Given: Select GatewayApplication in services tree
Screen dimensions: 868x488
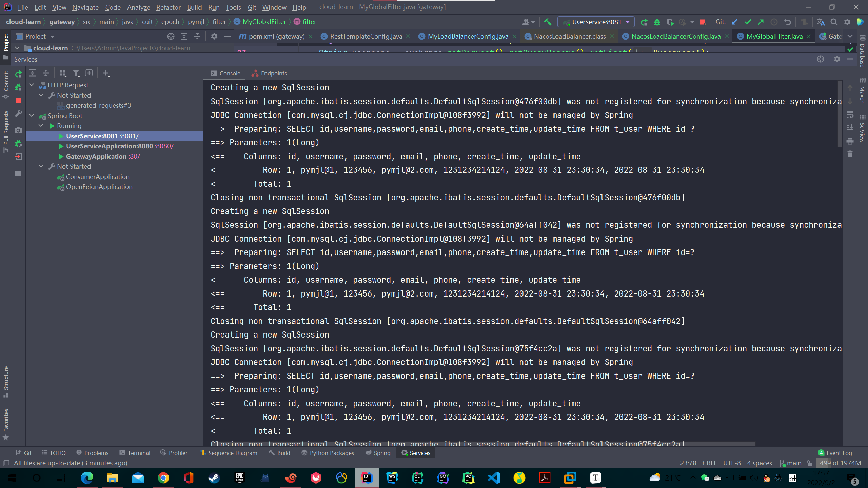Looking at the screenshot, I should (x=96, y=156).
